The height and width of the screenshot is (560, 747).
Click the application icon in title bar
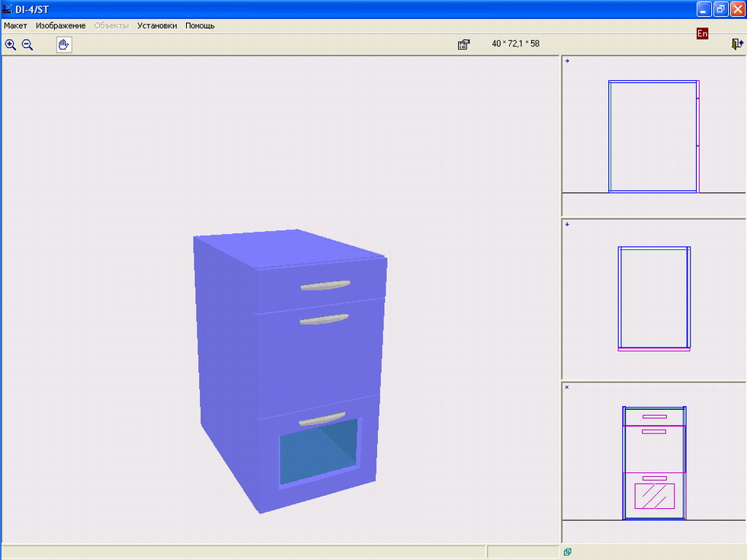point(7,9)
